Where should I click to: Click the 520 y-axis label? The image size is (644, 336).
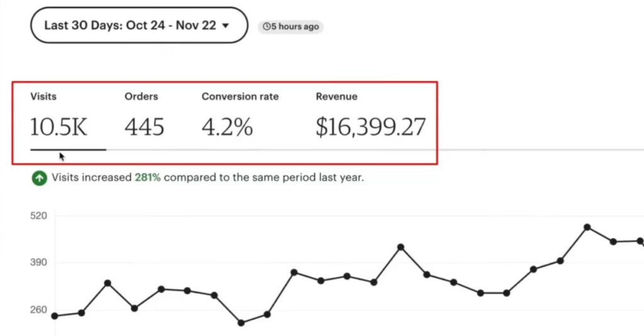pyautogui.click(x=38, y=215)
